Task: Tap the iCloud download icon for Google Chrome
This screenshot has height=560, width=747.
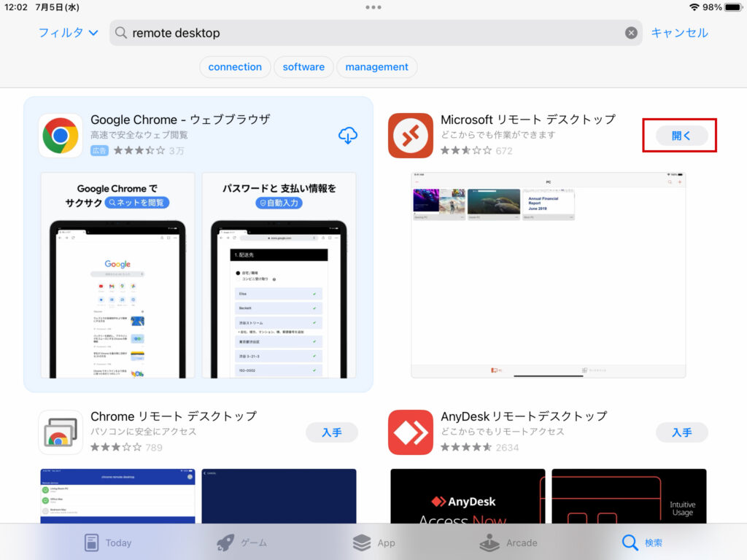Action: (348, 136)
